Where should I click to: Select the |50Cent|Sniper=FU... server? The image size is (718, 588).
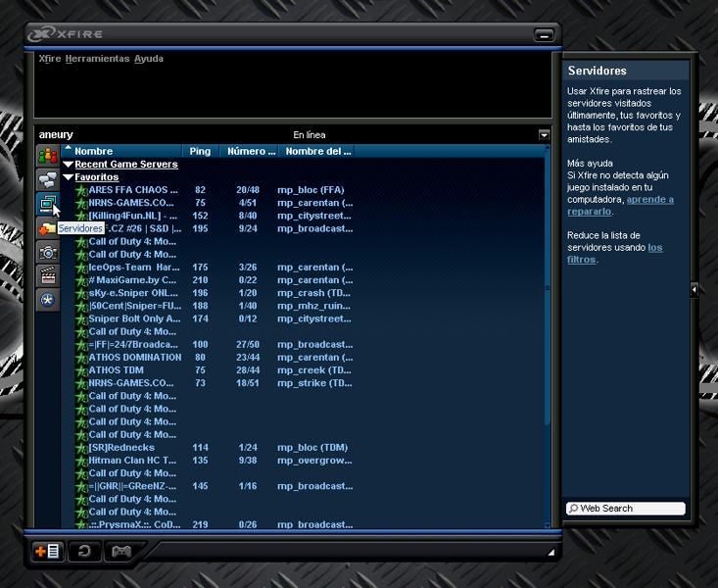(x=303, y=306)
